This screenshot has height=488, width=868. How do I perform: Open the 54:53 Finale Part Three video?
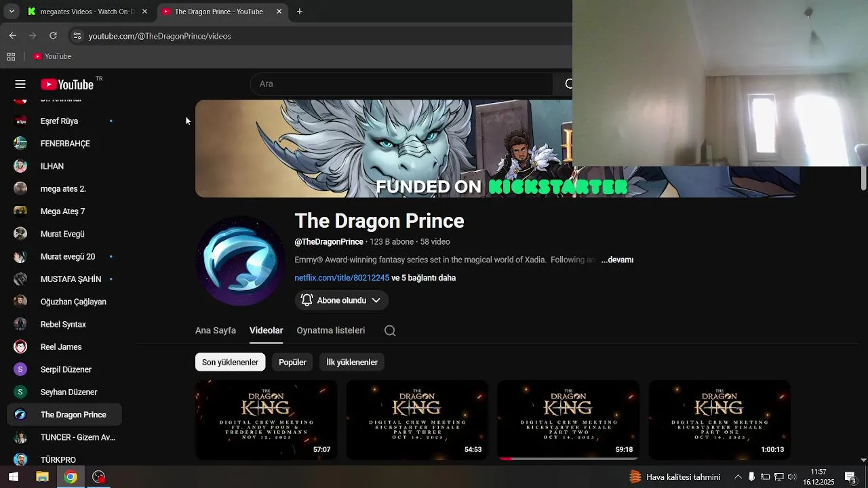click(x=417, y=420)
